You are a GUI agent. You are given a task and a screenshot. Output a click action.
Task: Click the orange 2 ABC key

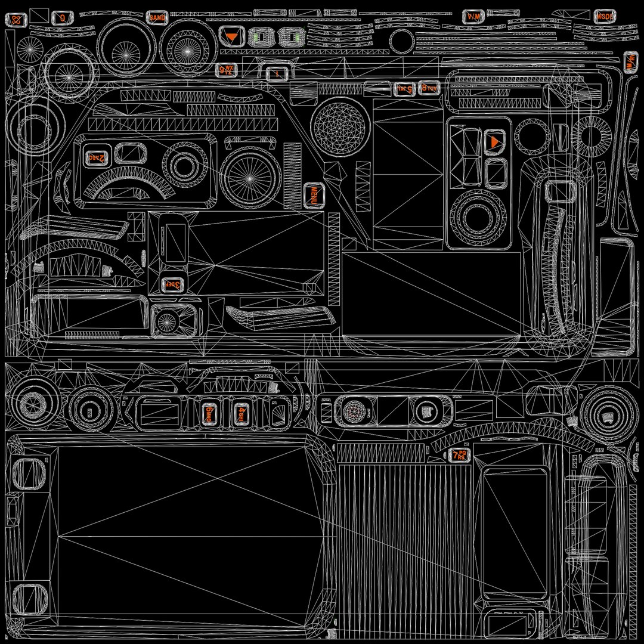97,157
